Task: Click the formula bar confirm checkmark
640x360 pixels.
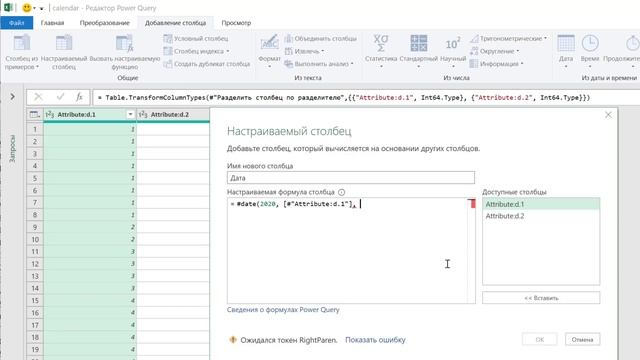Action: click(x=60, y=97)
